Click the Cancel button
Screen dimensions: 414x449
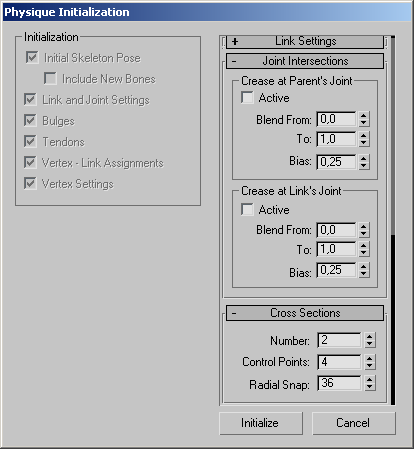click(354, 423)
